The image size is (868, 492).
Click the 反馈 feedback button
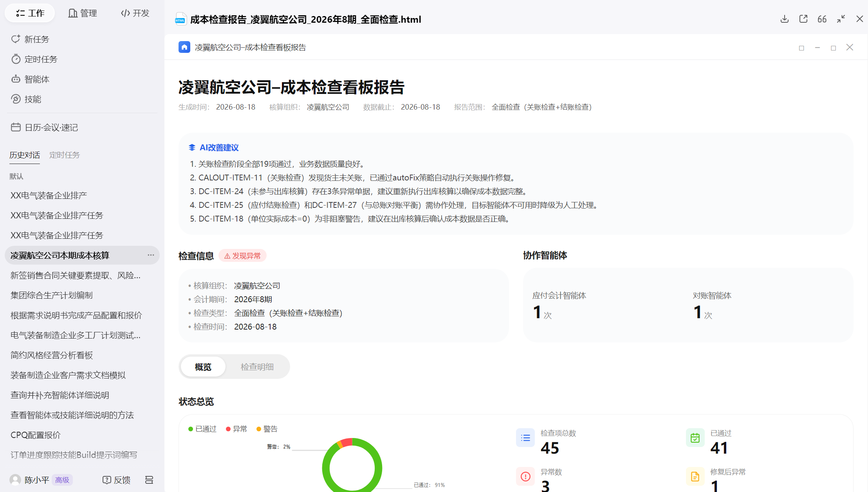point(116,479)
